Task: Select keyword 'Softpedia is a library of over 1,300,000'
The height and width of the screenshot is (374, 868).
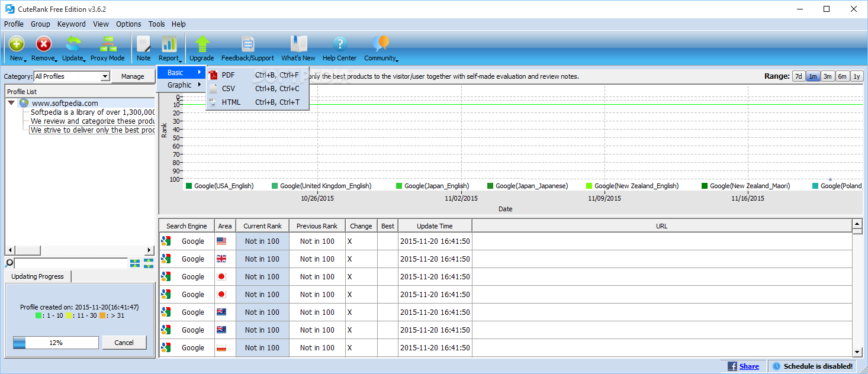Action: (x=92, y=112)
